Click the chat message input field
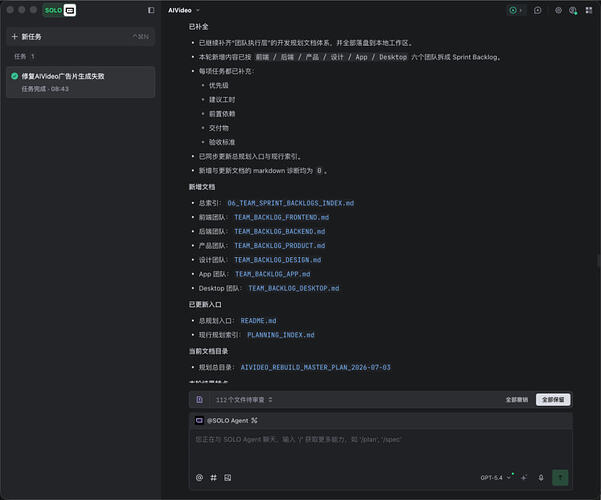The image size is (601, 500). [381, 447]
